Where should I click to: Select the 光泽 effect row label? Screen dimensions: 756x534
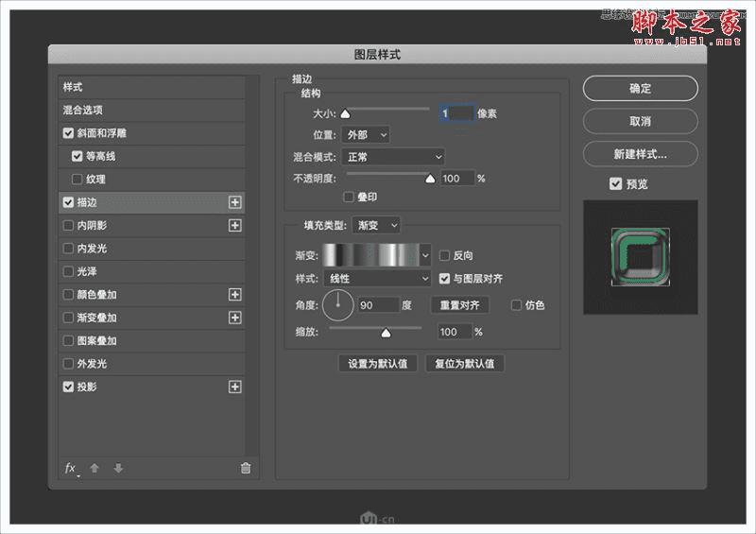[87, 271]
